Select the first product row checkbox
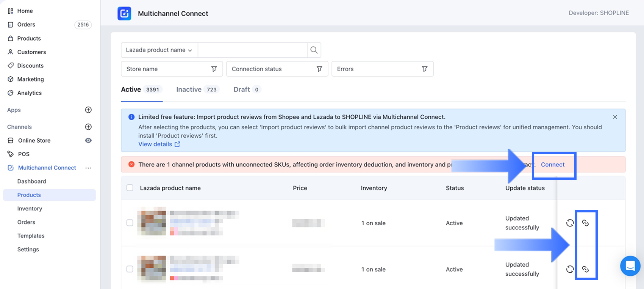Viewport: 644px width, 289px height. (130, 223)
